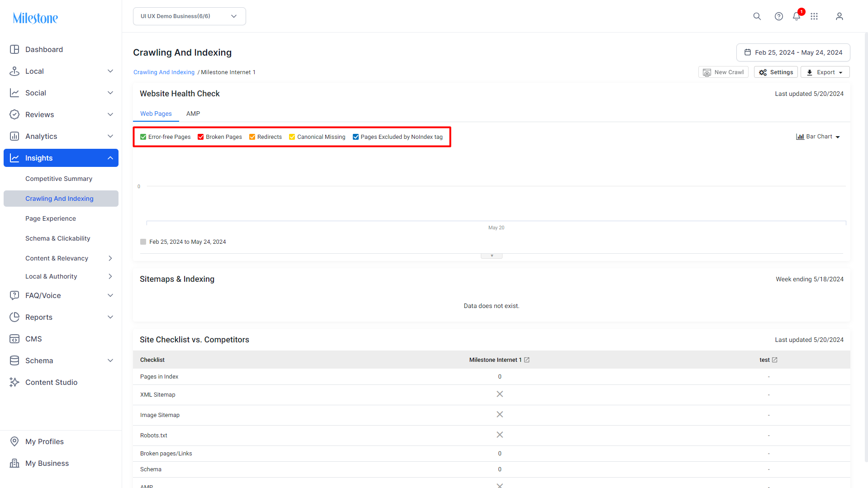The height and width of the screenshot is (488, 868).
Task: Expand the Social menu chevron
Action: pos(110,93)
